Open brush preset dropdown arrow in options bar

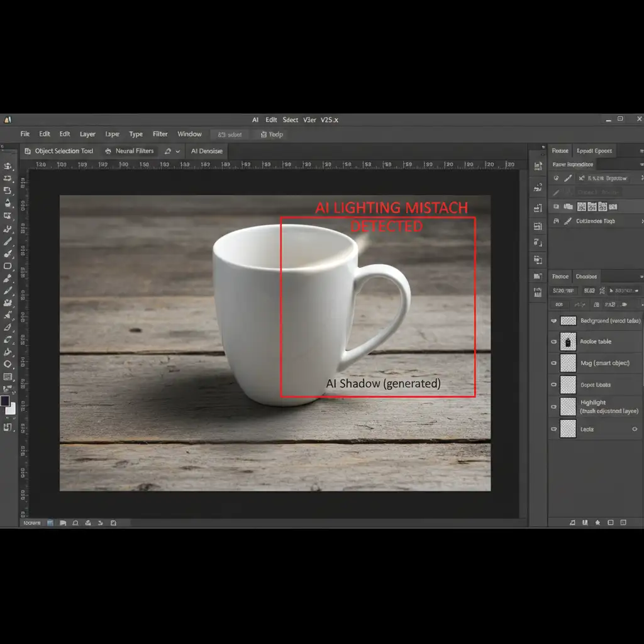(178, 152)
